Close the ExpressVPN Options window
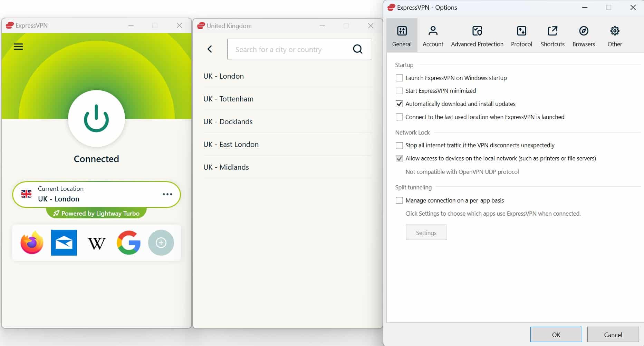Image resolution: width=644 pixels, height=346 pixels. tap(633, 7)
